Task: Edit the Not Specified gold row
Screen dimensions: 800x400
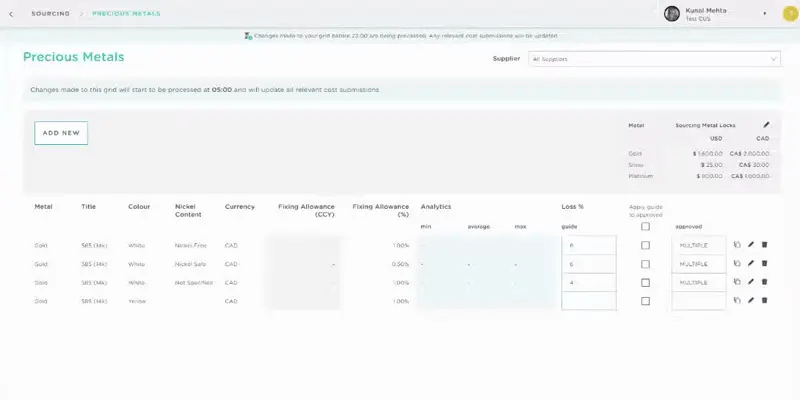Action: tap(751, 282)
